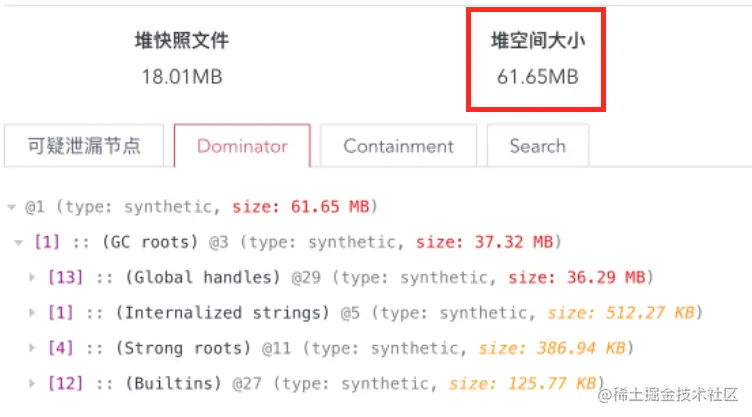Collapse the (GC roots) @3 node

pos(20,242)
